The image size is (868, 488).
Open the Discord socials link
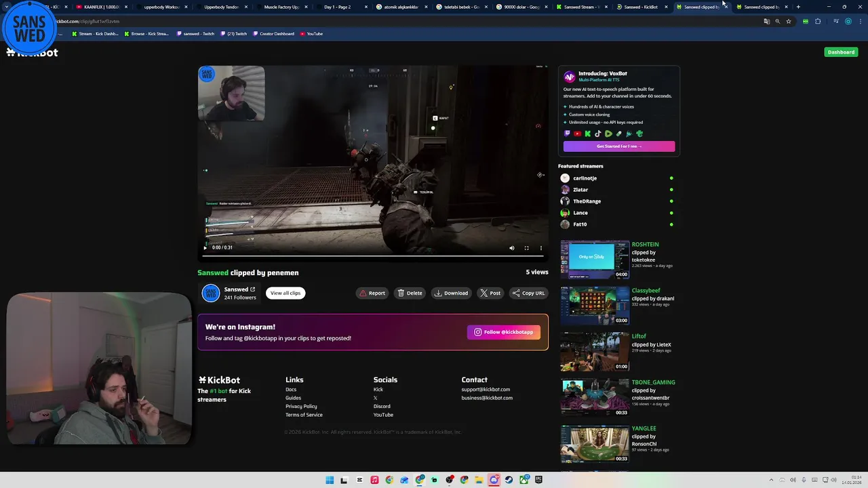point(382,407)
